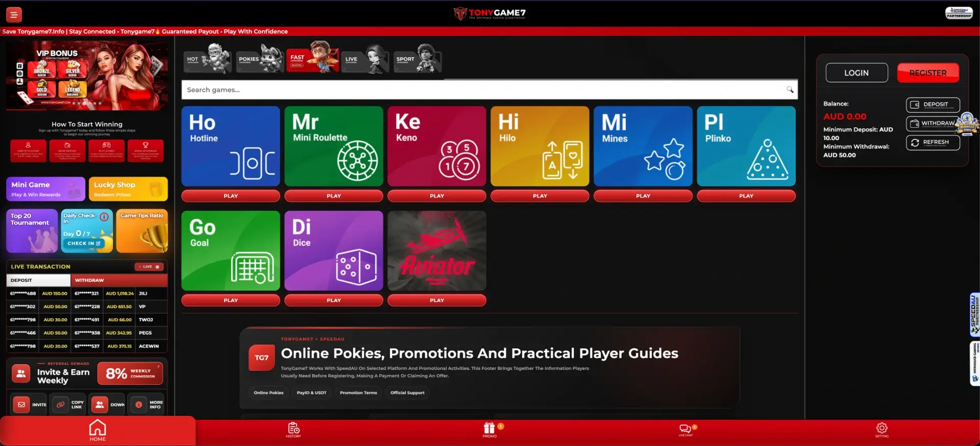Image resolution: width=980 pixels, height=446 pixels.
Task: Open the Hilo game tile
Action: [x=540, y=146]
